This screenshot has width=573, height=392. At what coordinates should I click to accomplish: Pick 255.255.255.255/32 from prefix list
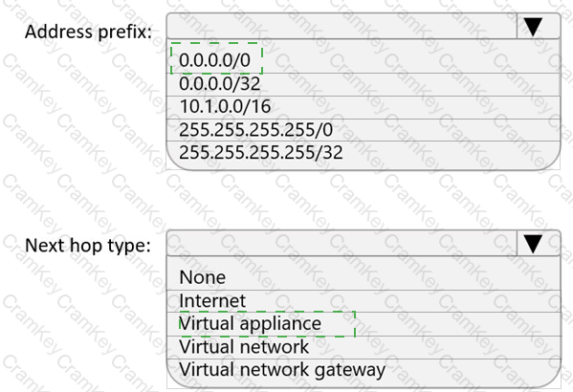click(364, 153)
